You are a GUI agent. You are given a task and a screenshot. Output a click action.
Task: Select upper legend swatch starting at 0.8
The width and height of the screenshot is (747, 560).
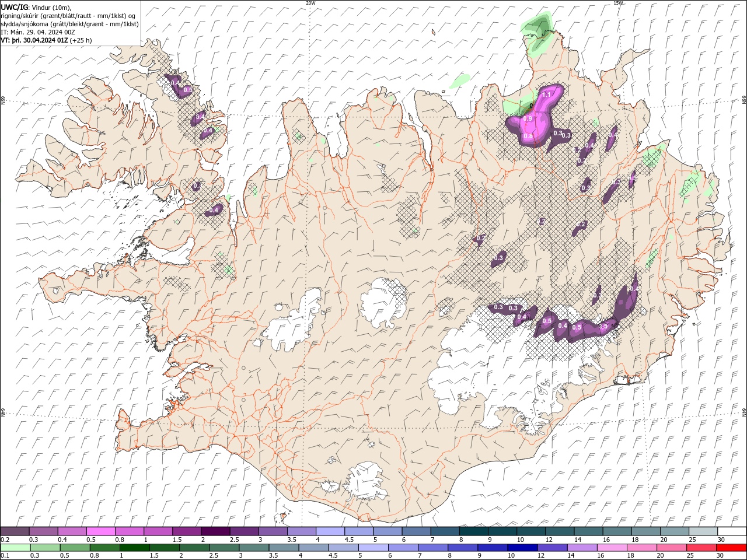click(x=129, y=531)
